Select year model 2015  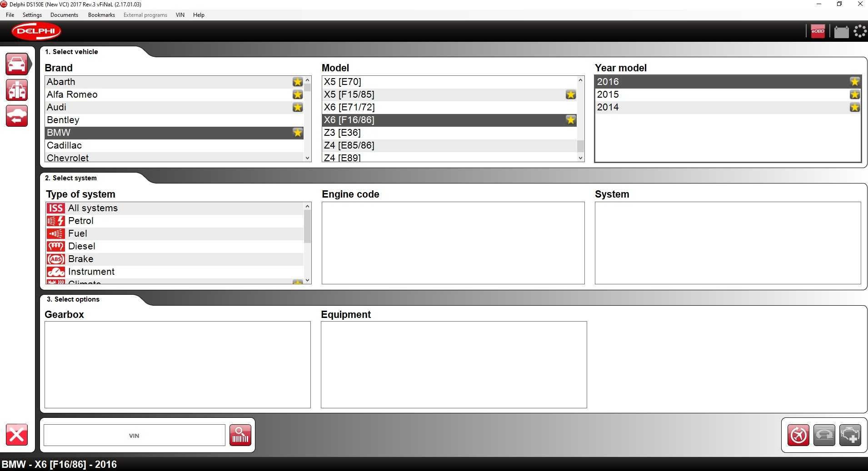[x=728, y=94]
